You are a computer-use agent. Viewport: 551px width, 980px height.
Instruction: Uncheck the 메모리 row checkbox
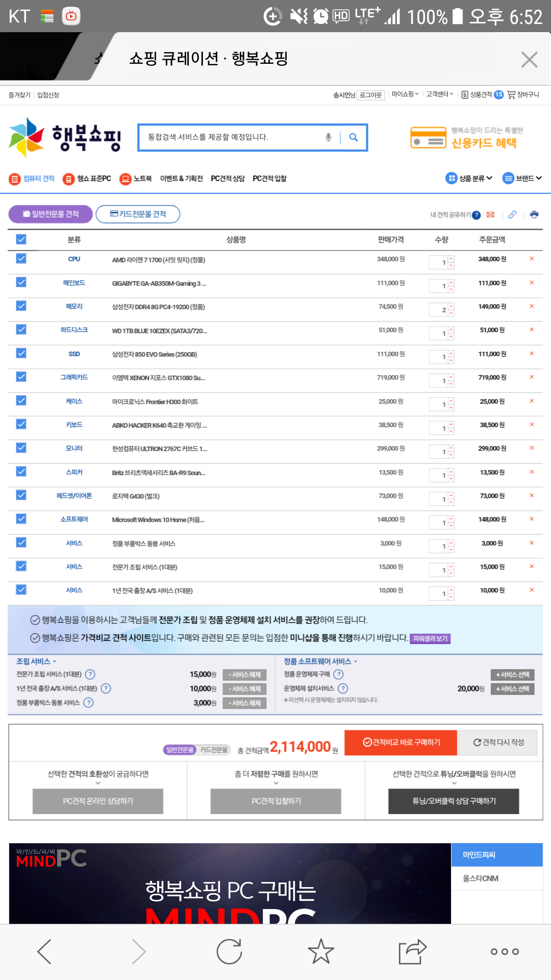pos(21,306)
